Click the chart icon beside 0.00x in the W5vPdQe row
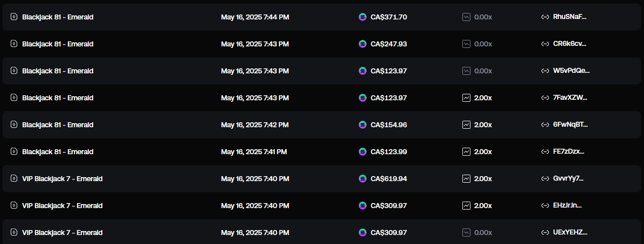 466,71
